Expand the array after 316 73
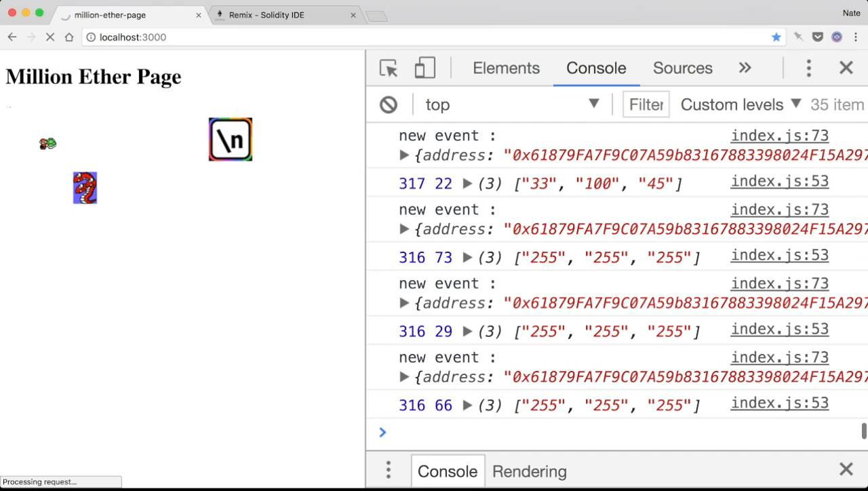This screenshot has height=491, width=868. (467, 257)
